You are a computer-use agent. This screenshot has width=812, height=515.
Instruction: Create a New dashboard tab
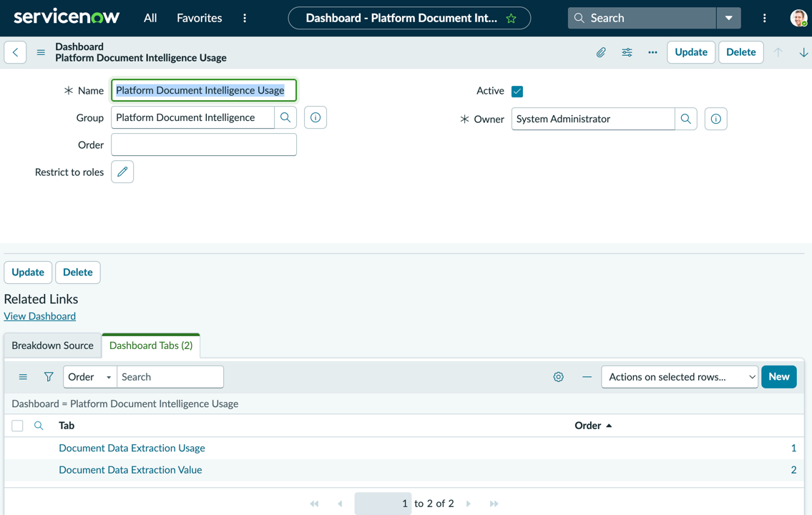(x=779, y=377)
